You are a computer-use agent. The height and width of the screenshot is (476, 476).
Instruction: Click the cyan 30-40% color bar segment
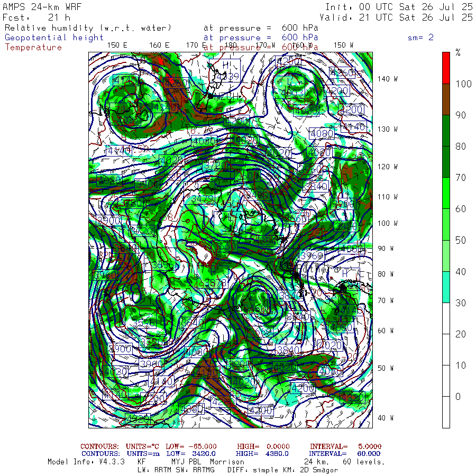(446, 287)
